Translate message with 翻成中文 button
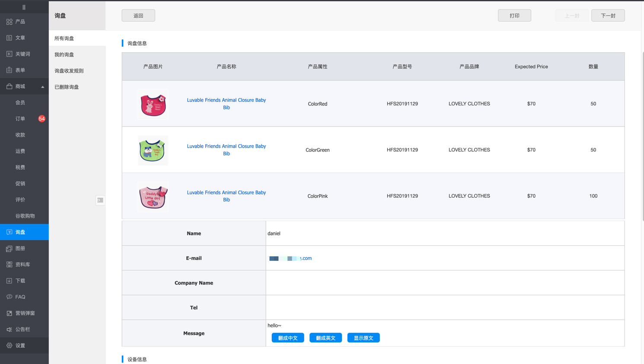The height and width of the screenshot is (364, 644). pyautogui.click(x=288, y=338)
